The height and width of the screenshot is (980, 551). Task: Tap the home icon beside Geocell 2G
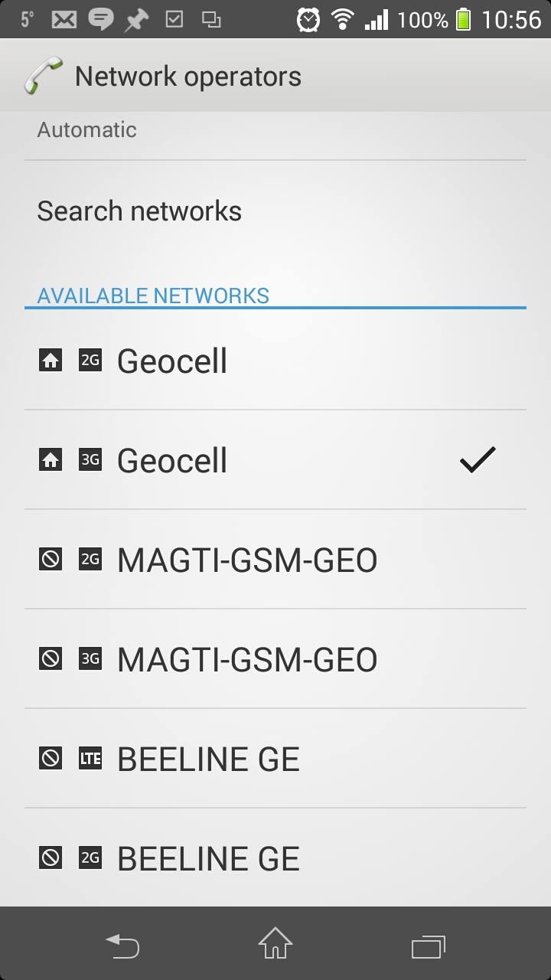51,360
